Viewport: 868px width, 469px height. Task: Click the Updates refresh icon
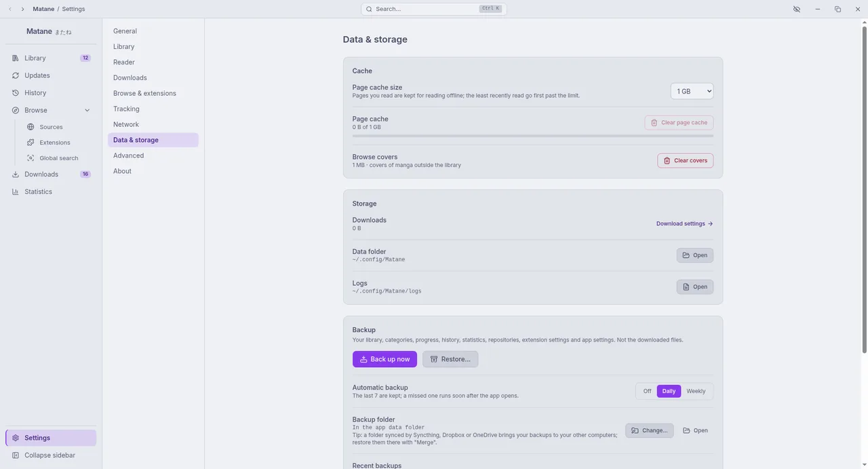point(16,75)
